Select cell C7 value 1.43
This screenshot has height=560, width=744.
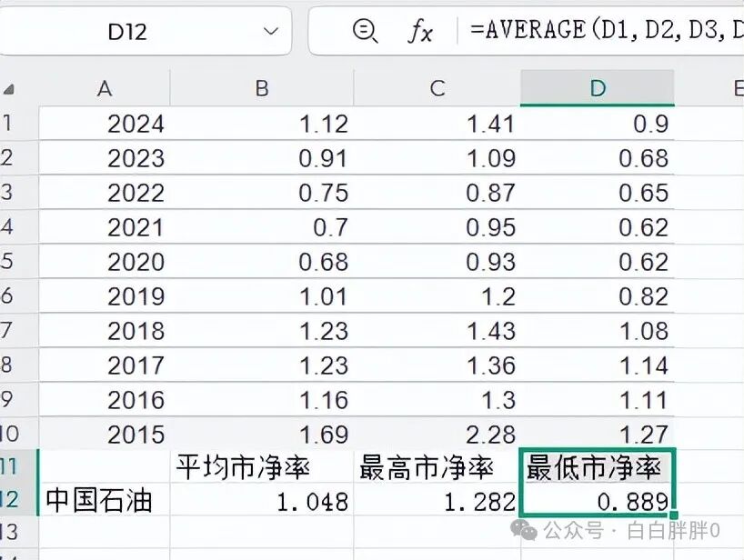(437, 331)
